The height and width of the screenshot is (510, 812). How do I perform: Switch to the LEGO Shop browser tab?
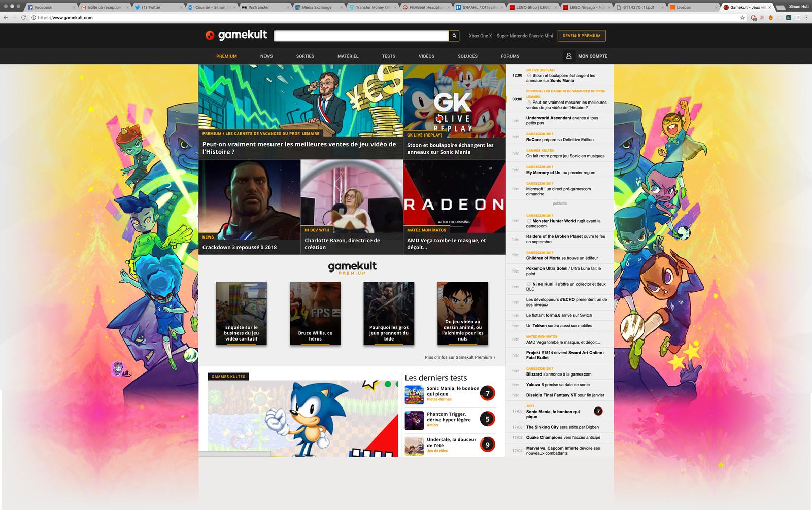[x=533, y=7]
